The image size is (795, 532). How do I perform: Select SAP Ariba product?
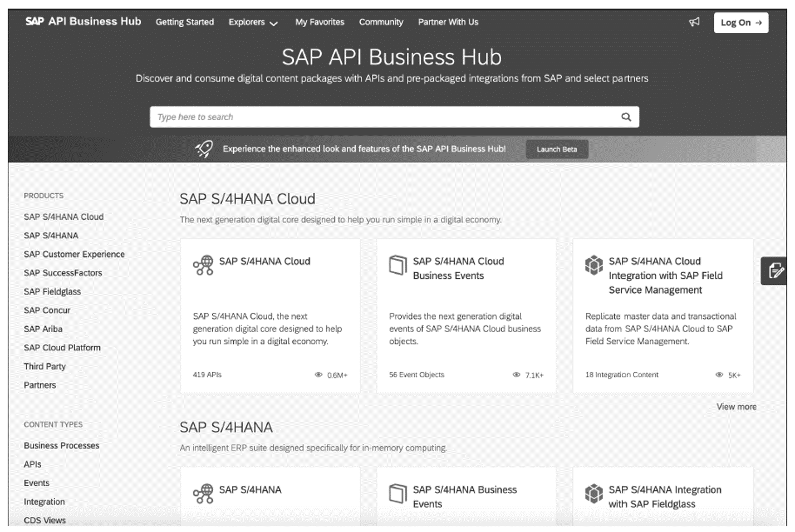pyautogui.click(x=43, y=329)
